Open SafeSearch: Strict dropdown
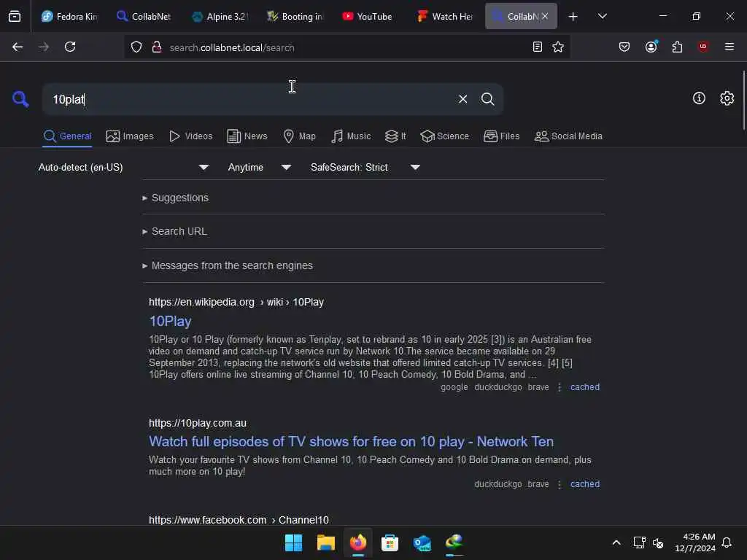The width and height of the screenshot is (747, 560). click(x=365, y=167)
